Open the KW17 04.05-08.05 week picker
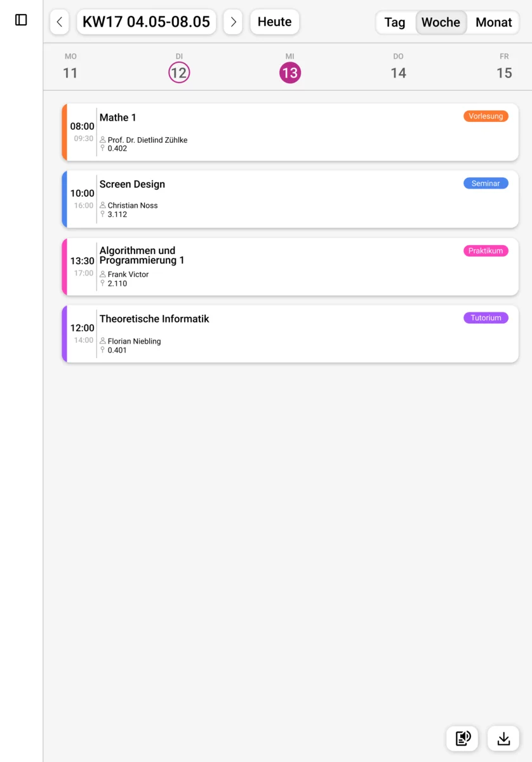 (146, 22)
